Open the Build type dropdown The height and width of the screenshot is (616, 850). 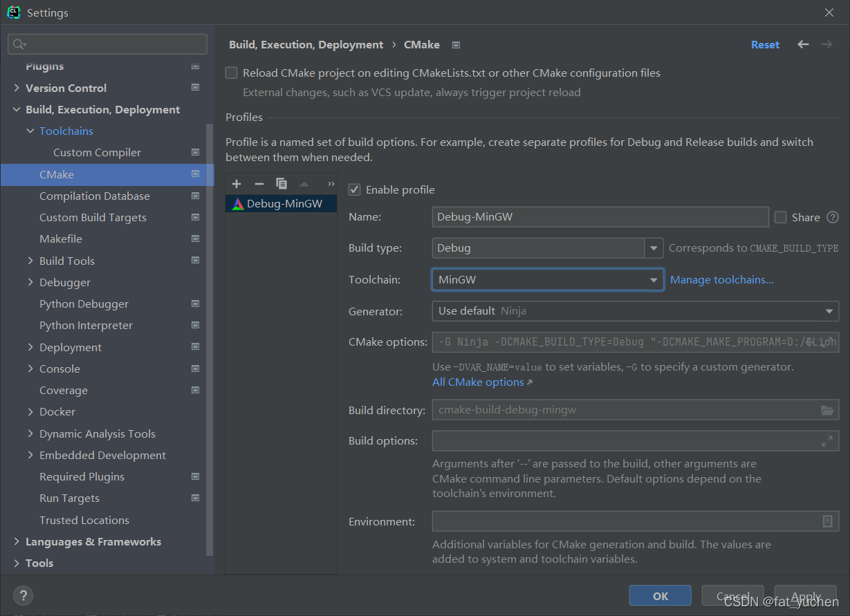click(654, 248)
